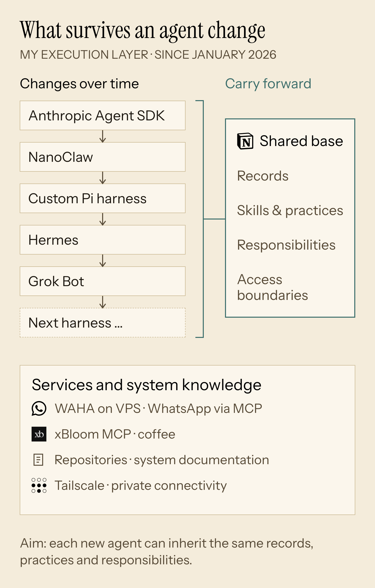Click "xBloom MCP · coffee" line

[115, 434]
